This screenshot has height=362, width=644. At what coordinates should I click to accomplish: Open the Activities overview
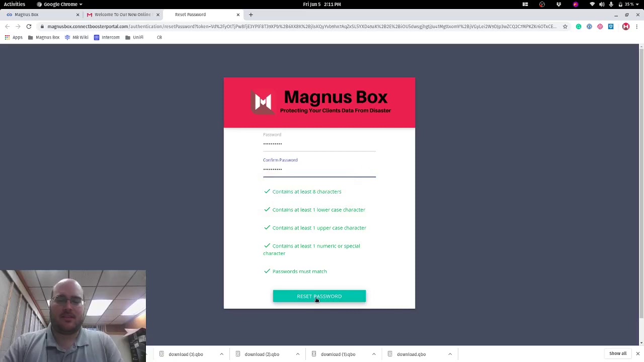coord(15,4)
